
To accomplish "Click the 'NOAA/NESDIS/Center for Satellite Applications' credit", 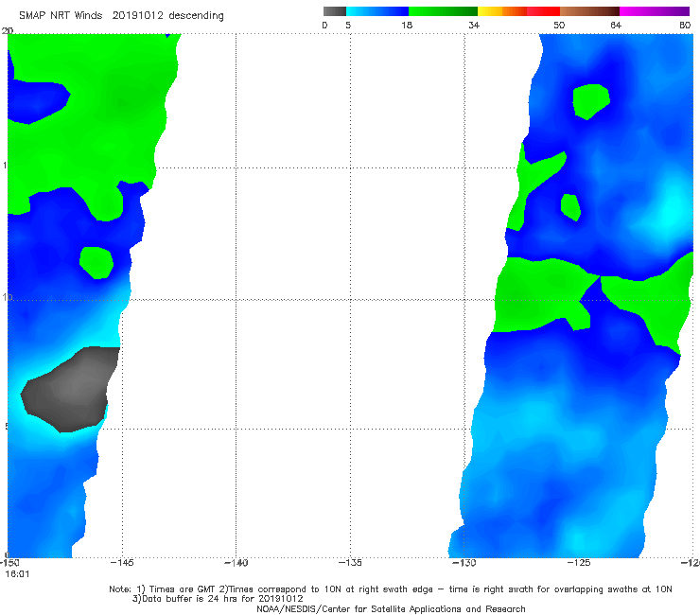I will click(391, 608).
